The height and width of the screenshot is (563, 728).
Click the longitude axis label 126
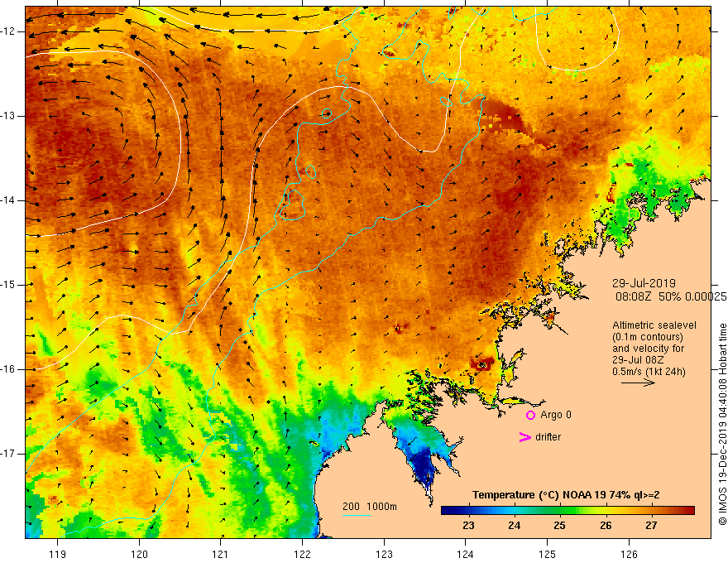click(629, 554)
